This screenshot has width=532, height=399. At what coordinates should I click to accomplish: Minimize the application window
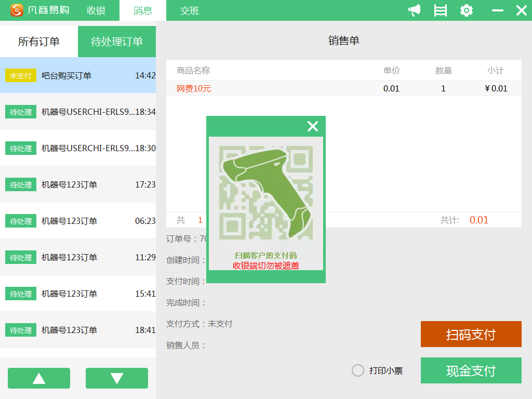(497, 10)
